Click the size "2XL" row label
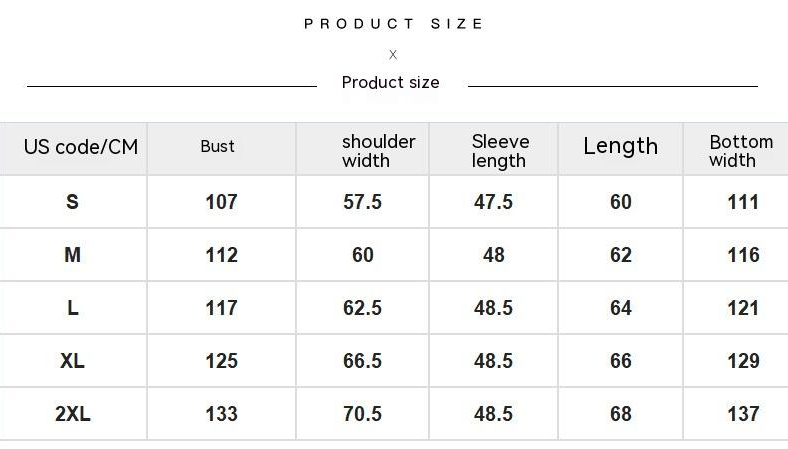Image resolution: width=788 pixels, height=449 pixels. click(x=72, y=414)
